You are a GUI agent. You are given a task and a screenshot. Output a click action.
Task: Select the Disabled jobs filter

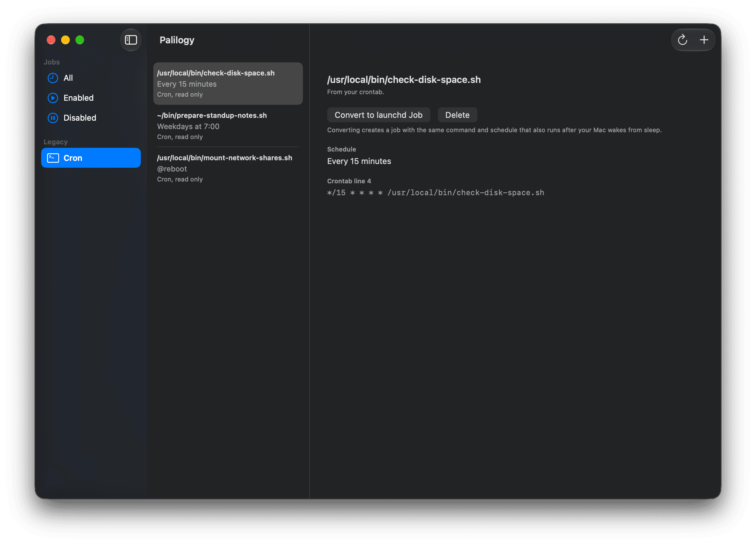point(91,118)
